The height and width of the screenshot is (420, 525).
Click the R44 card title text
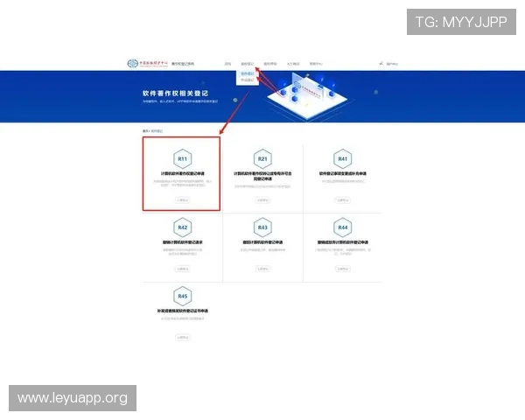(x=342, y=242)
